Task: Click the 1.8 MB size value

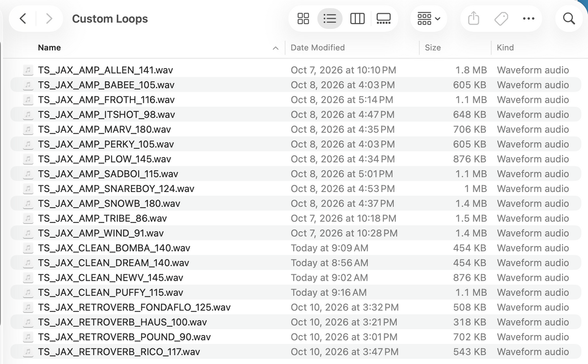Action: [x=471, y=70]
